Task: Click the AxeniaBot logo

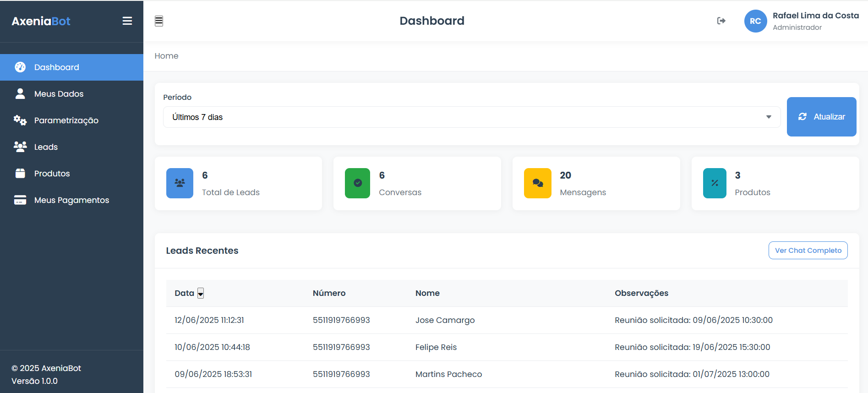Action: (x=41, y=21)
